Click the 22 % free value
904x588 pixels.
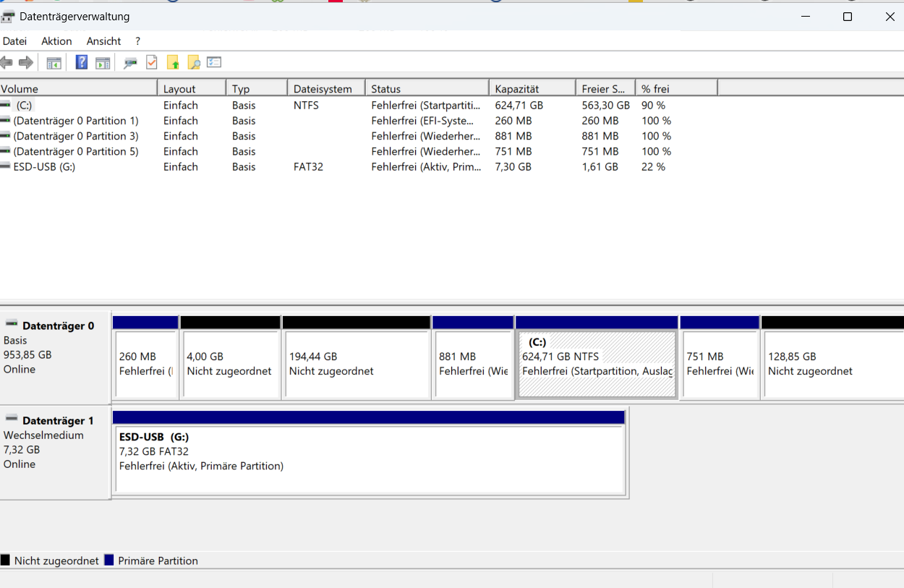pyautogui.click(x=653, y=167)
